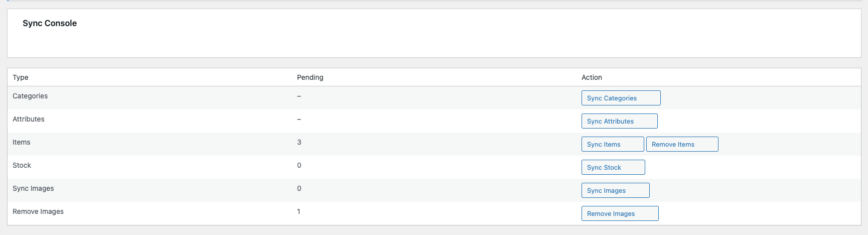This screenshot has width=868, height=235.
Task: Click the Remove Images action button
Action: click(x=620, y=213)
